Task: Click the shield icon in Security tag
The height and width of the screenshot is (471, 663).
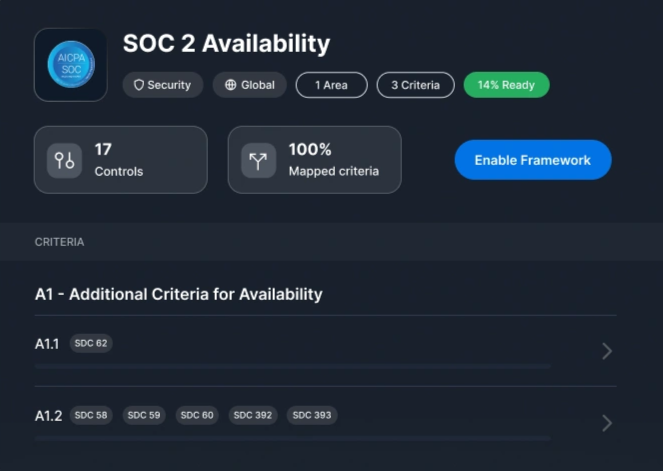Action: (139, 85)
